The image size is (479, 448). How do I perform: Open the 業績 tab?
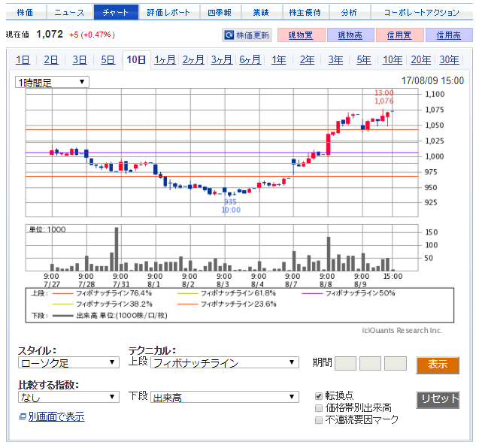261,13
